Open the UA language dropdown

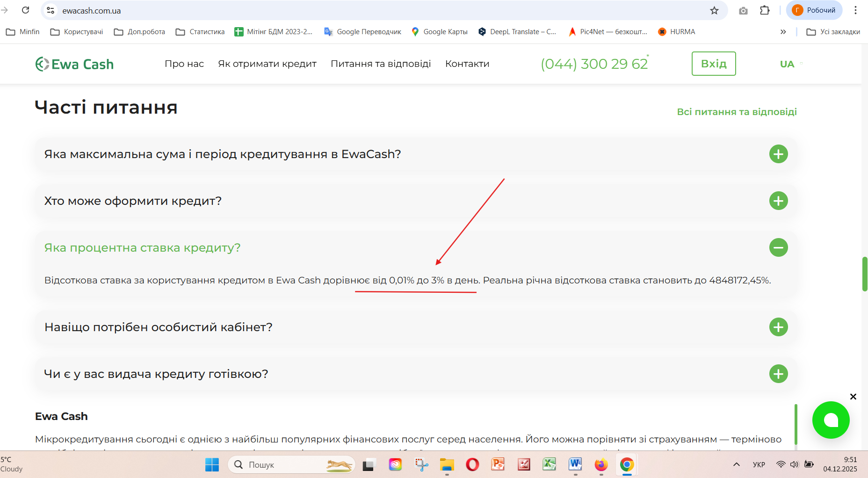point(791,64)
